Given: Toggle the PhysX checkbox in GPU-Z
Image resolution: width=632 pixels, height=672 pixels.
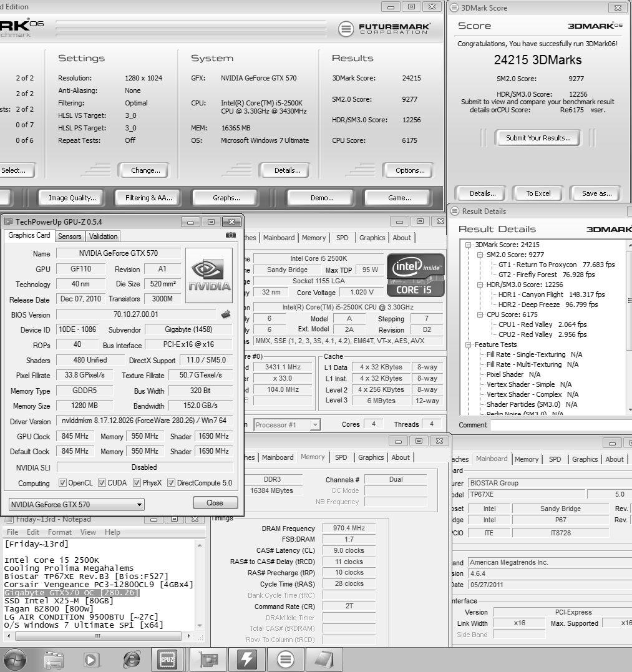Looking at the screenshot, I should [137, 482].
